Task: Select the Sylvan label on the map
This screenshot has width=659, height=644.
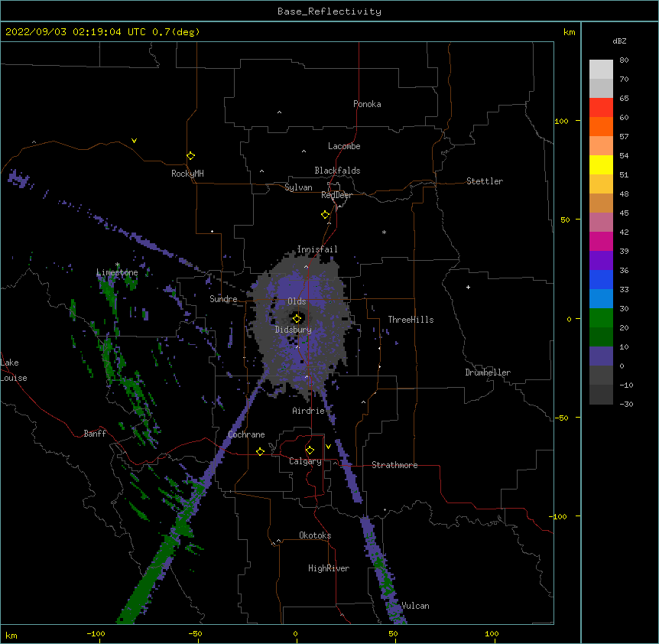Action: tap(298, 187)
